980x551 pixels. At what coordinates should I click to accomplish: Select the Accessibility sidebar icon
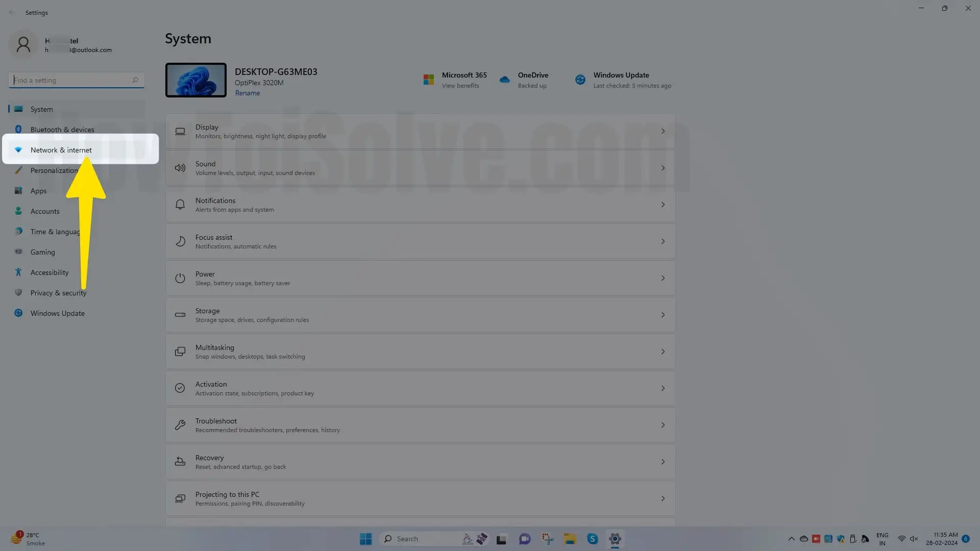point(18,272)
